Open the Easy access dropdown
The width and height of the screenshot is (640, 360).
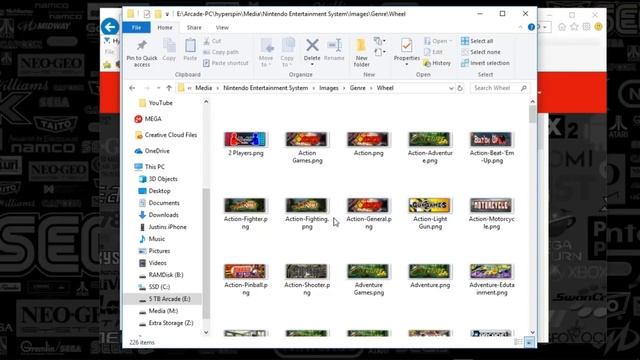click(x=379, y=52)
